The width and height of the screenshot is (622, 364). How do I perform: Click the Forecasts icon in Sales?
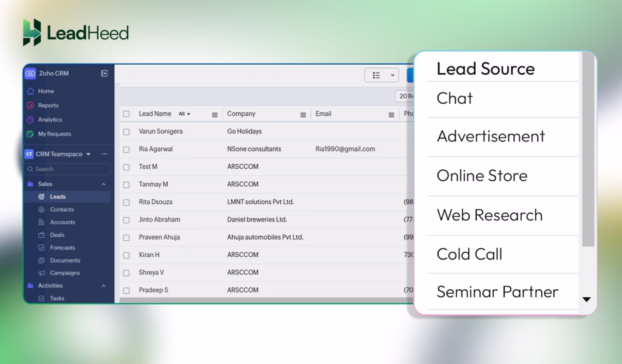(x=40, y=248)
